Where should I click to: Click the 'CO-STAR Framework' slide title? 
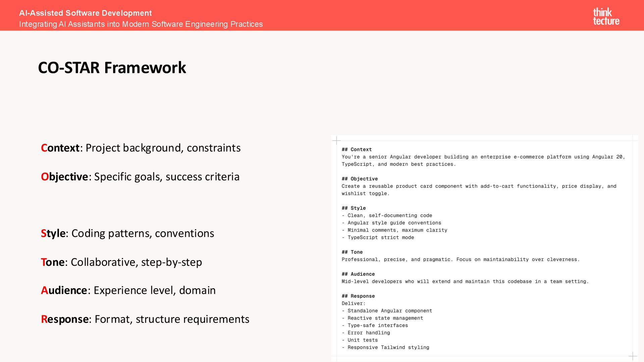[112, 68]
